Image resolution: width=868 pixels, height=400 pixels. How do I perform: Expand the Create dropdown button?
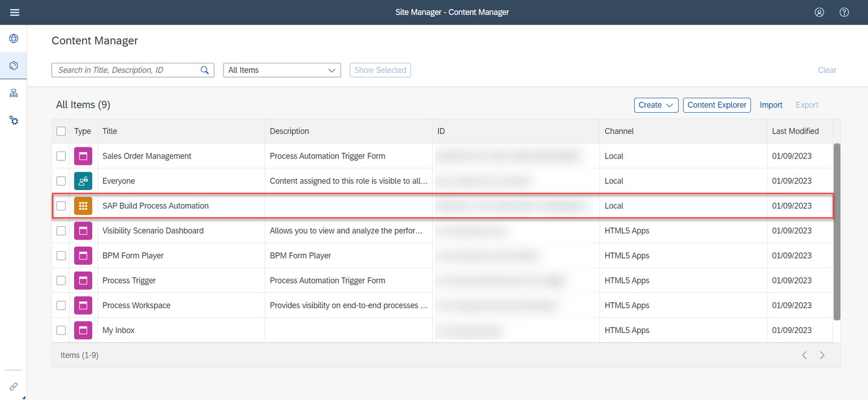[656, 105]
